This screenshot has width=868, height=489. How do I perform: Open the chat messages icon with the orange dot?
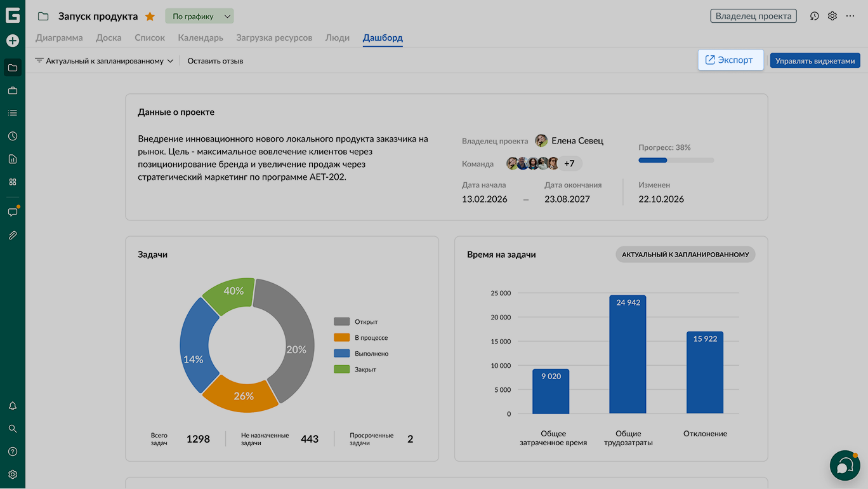[x=13, y=211]
